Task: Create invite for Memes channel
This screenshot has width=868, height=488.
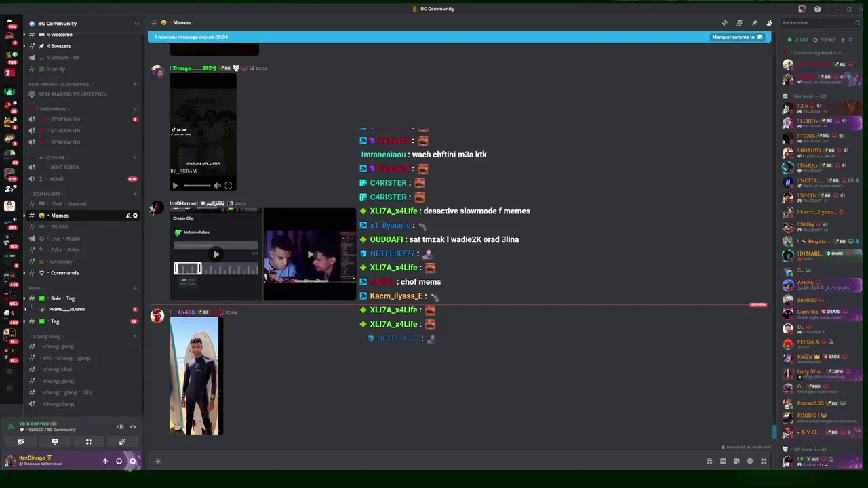Action: click(x=128, y=216)
